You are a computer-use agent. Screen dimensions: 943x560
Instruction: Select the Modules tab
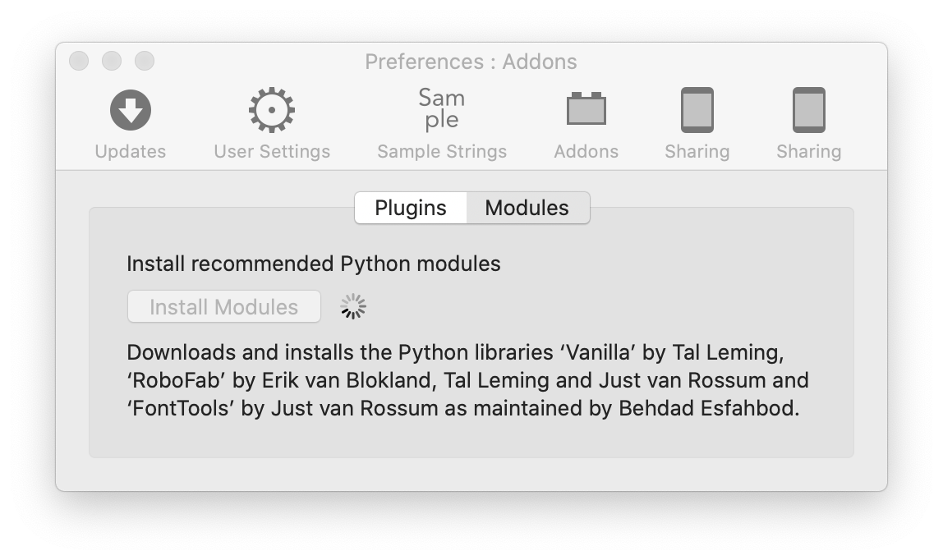527,208
